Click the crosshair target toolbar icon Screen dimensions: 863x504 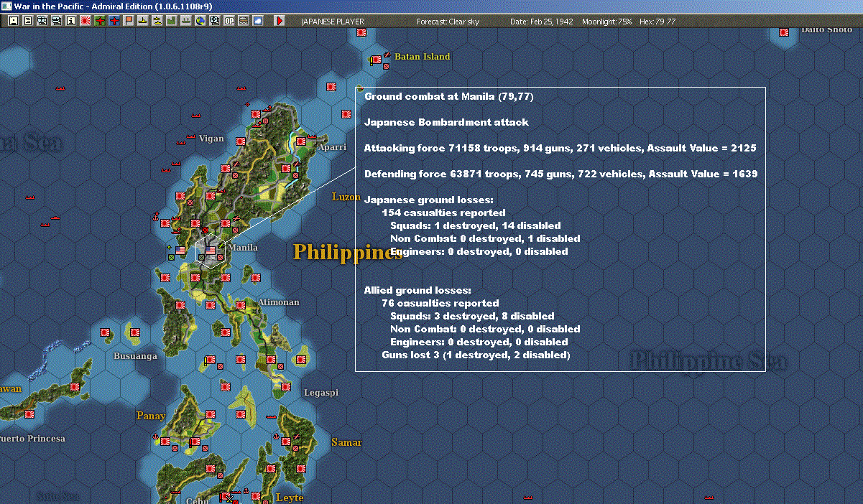(x=214, y=21)
